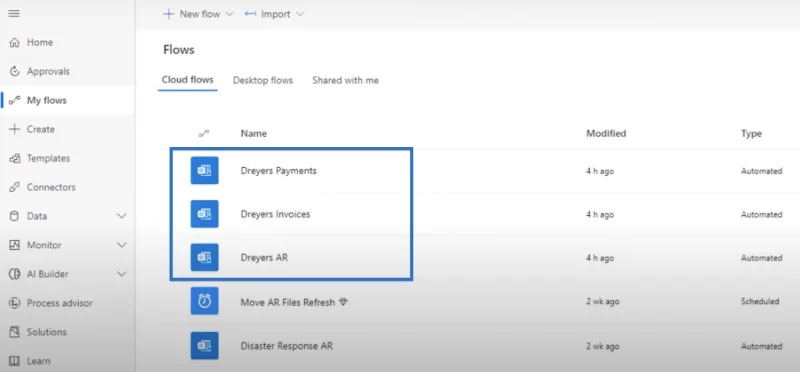Click the Outlook icon for Dreyers Invoices

[205, 214]
